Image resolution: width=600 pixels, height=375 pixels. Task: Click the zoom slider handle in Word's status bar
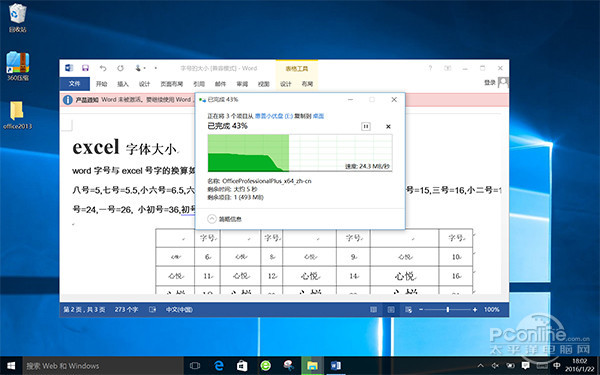pos(448,310)
